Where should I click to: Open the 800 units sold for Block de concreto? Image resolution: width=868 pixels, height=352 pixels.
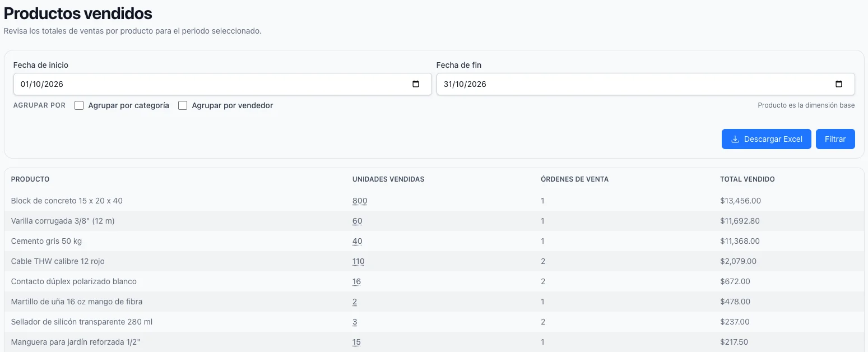tap(360, 201)
